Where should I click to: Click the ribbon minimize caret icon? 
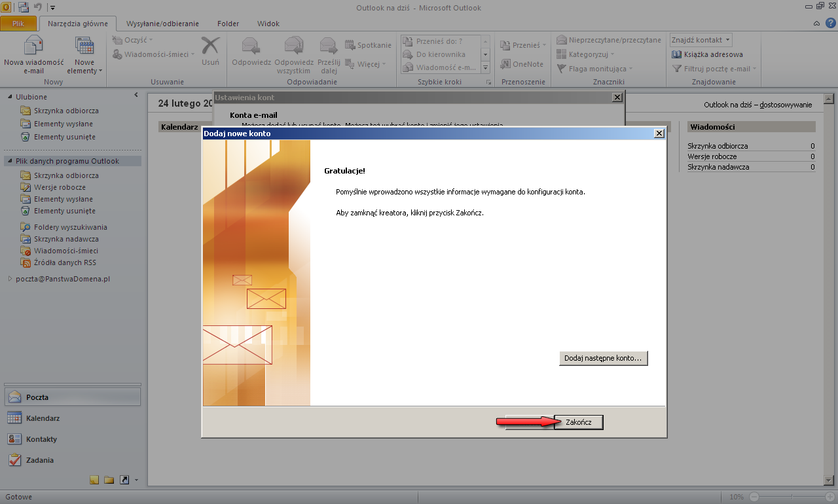coord(816,24)
